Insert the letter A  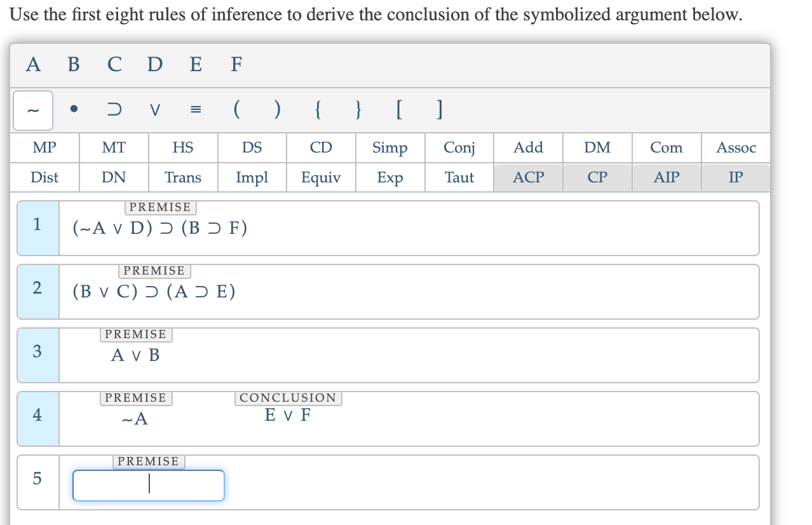pos(32,64)
